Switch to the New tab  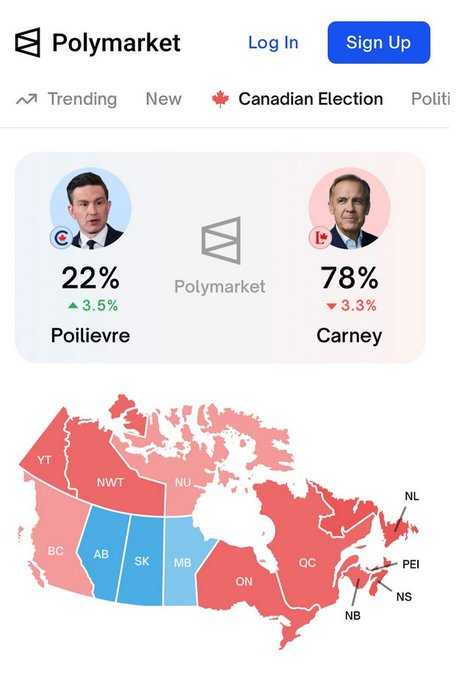(x=163, y=99)
